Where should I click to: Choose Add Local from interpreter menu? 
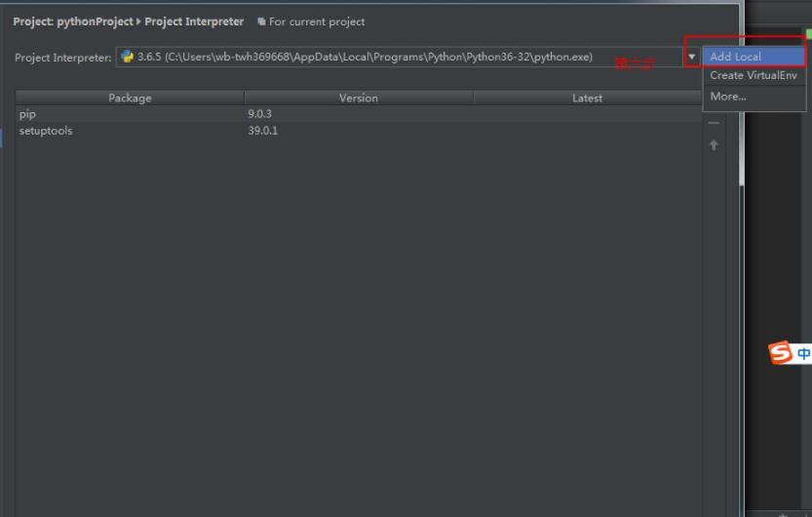(x=754, y=57)
